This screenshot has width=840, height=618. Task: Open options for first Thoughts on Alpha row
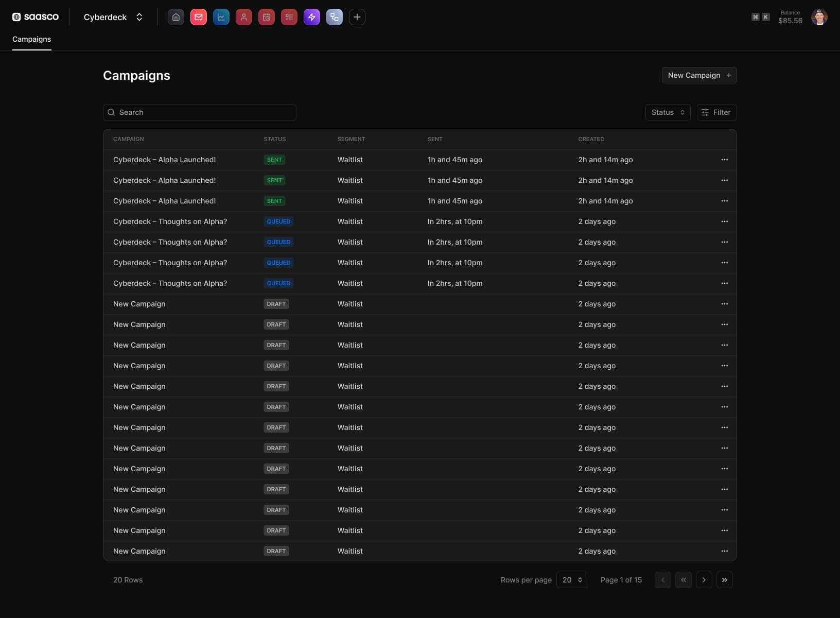(724, 221)
